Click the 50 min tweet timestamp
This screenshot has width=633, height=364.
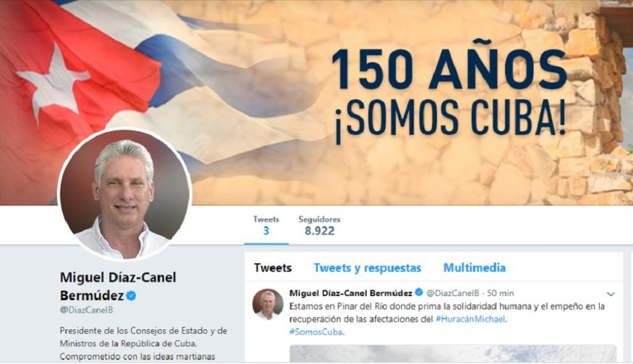pyautogui.click(x=500, y=293)
